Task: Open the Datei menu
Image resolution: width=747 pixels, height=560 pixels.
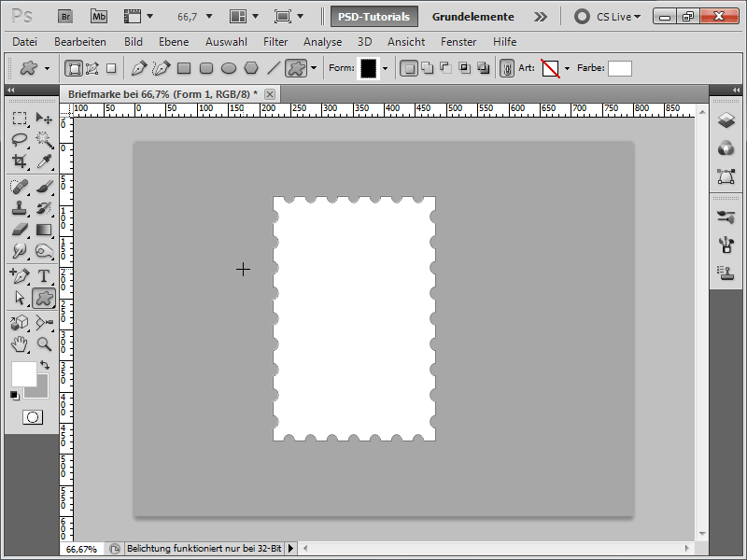Action: (25, 42)
